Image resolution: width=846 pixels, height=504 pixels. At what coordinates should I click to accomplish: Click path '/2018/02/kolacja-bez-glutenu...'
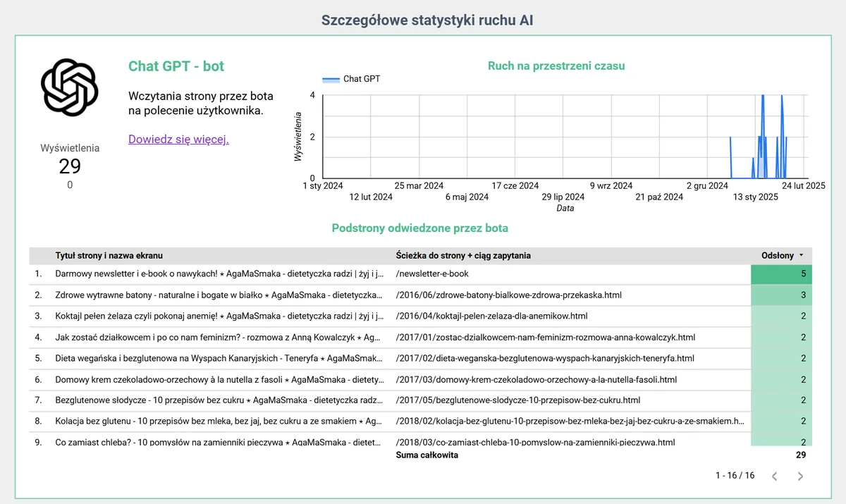[x=570, y=422]
